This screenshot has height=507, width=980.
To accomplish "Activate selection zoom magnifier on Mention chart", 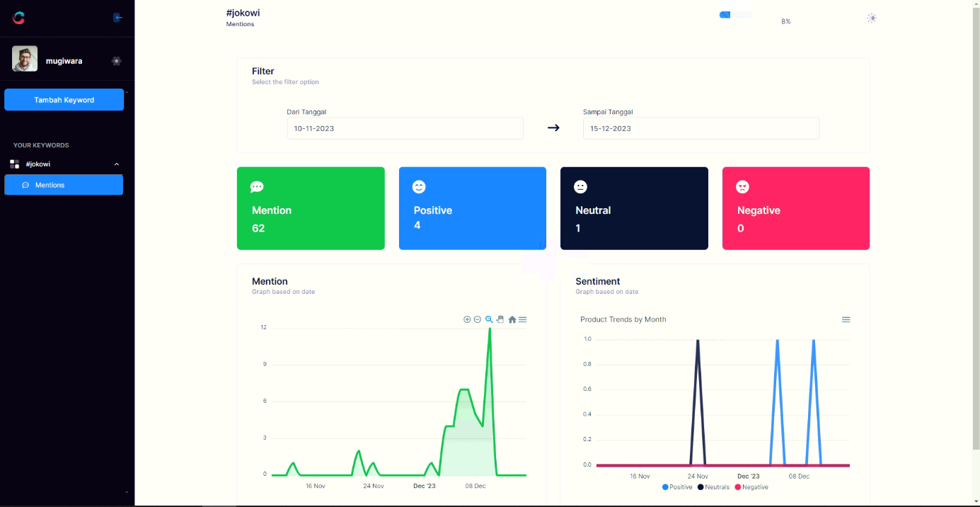I will click(489, 319).
